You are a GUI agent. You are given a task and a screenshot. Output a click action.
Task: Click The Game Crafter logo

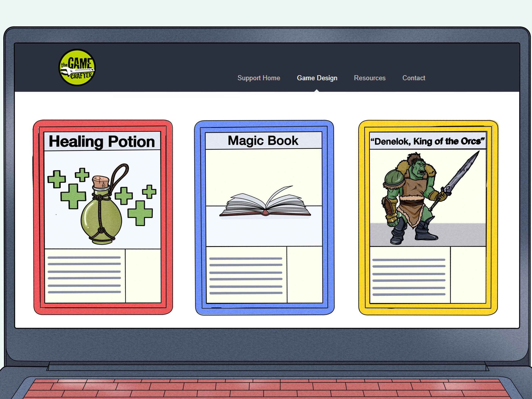pos(77,67)
